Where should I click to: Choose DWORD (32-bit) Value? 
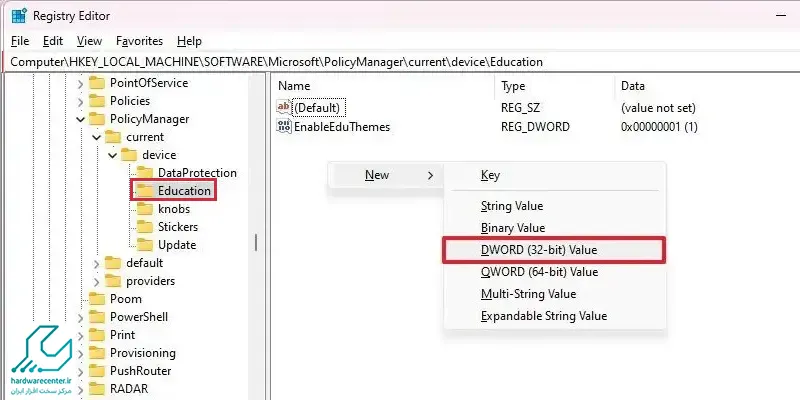click(555, 250)
